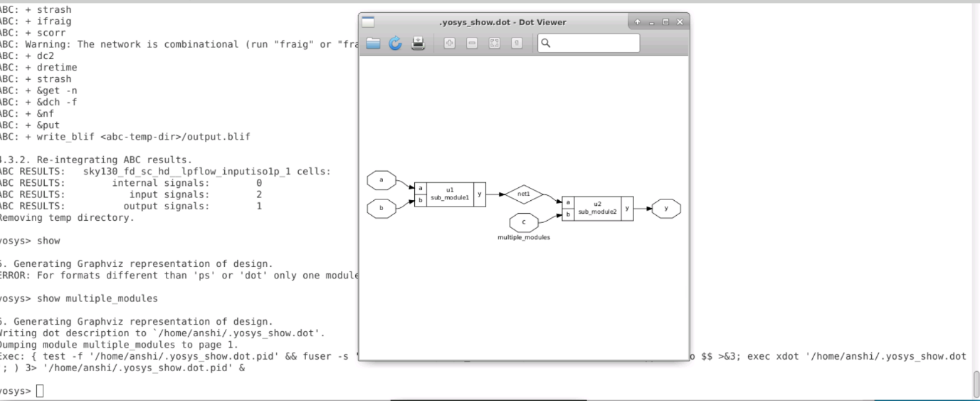
Task: Select output node 'y' octagon
Action: 666,209
